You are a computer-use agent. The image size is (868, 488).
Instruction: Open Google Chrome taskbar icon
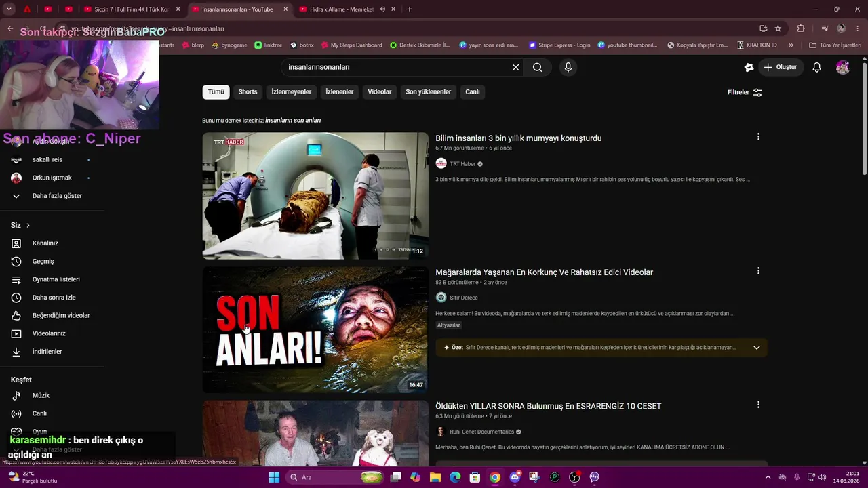click(495, 477)
